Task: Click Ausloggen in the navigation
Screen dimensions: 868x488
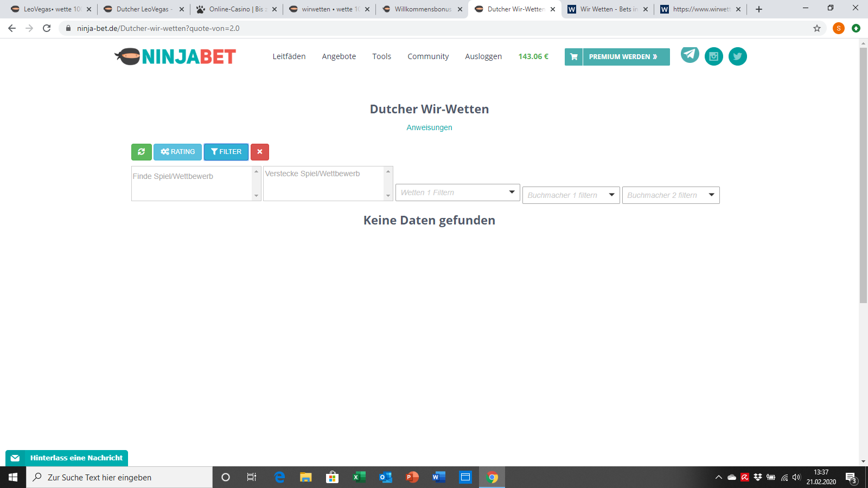Action: pyautogui.click(x=483, y=56)
